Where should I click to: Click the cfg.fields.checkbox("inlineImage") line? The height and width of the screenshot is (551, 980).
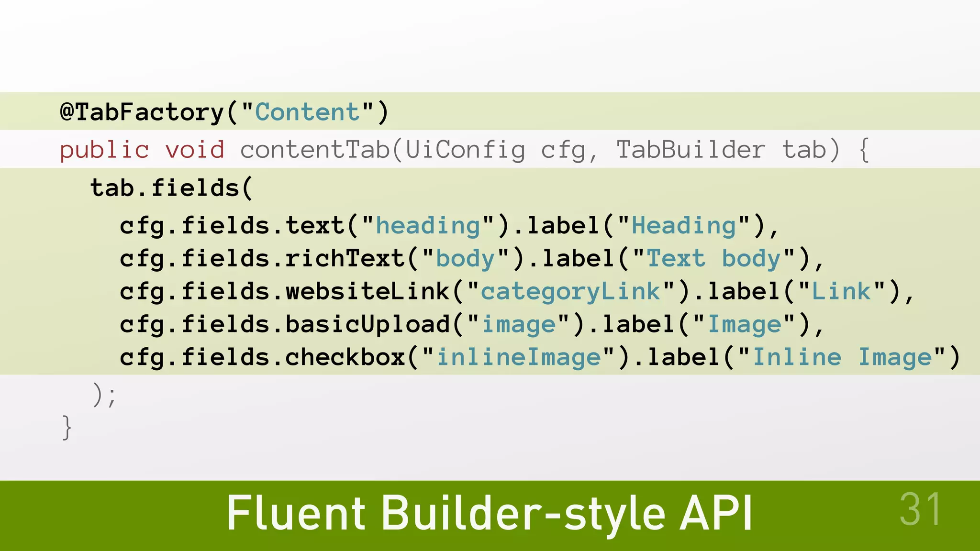(540, 358)
